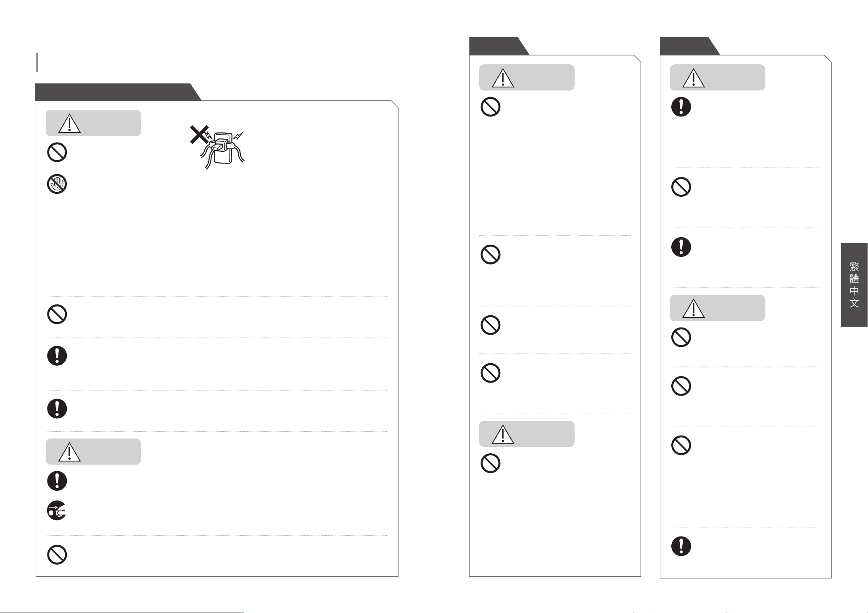Click the bottom exclamation icon in the rightmost panel
Viewport: 868px width, 613px height.
pos(681,546)
